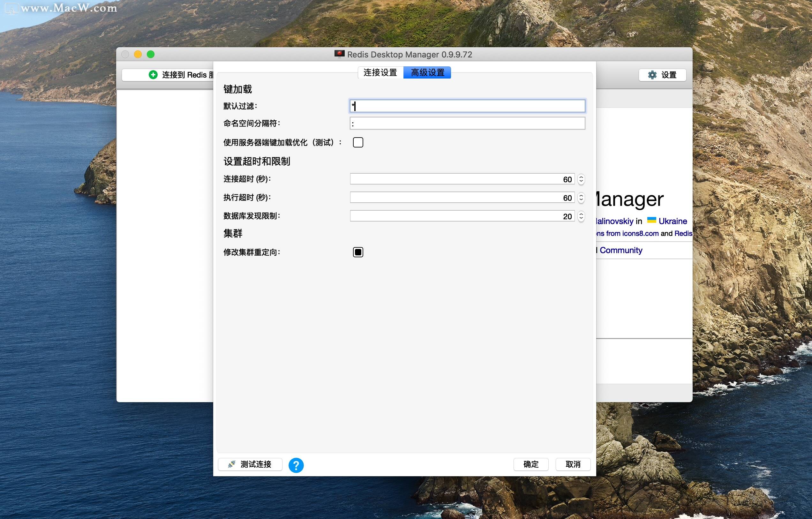
Task: Click the plug icon on 测试连接 button
Action: [232, 464]
